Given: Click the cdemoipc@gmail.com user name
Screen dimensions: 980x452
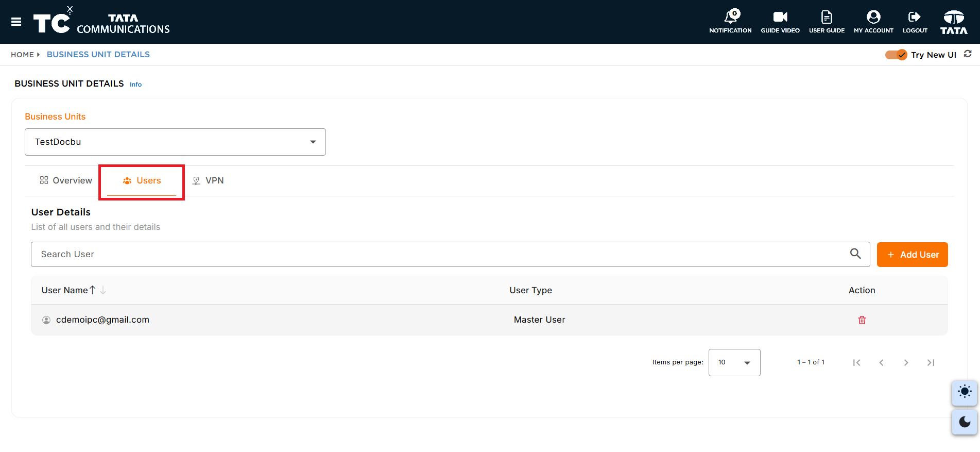Looking at the screenshot, I should click(102, 320).
